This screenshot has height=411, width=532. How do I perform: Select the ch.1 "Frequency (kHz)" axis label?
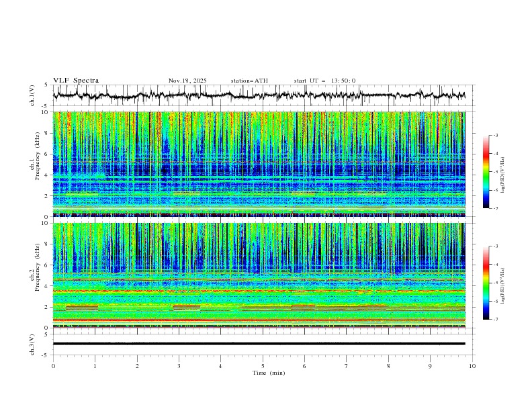point(38,156)
